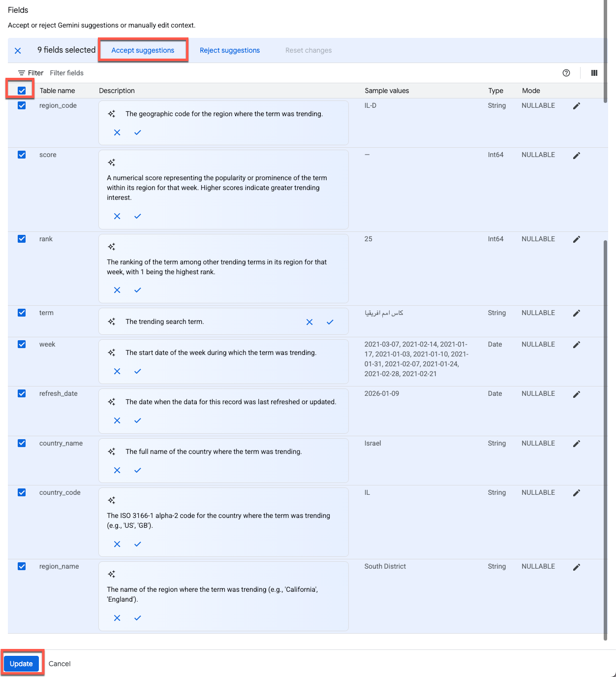
Task: Toggle the select-all checkbox in the header
Action: click(x=22, y=91)
